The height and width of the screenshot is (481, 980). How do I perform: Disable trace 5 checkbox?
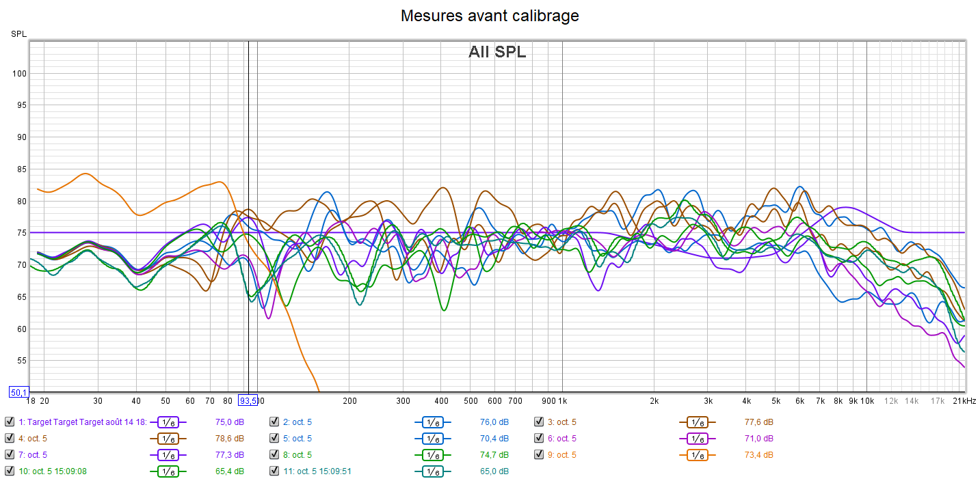point(274,438)
